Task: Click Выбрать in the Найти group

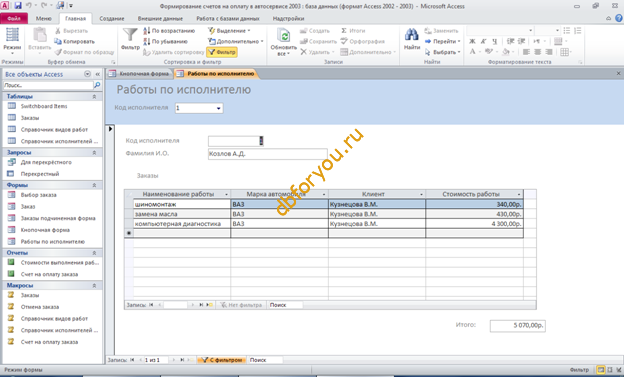Action: click(443, 52)
